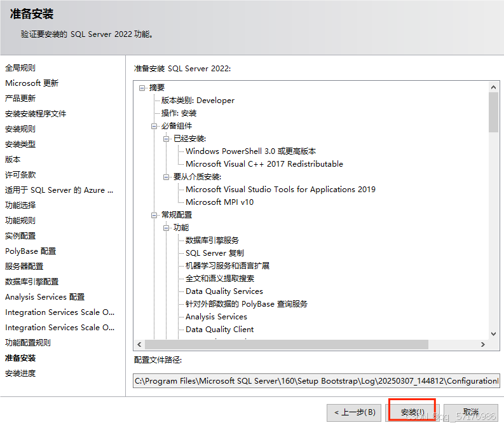This screenshot has height=425, width=504.
Task: Click the scroll up arrow of summary tree
Action: click(x=493, y=87)
